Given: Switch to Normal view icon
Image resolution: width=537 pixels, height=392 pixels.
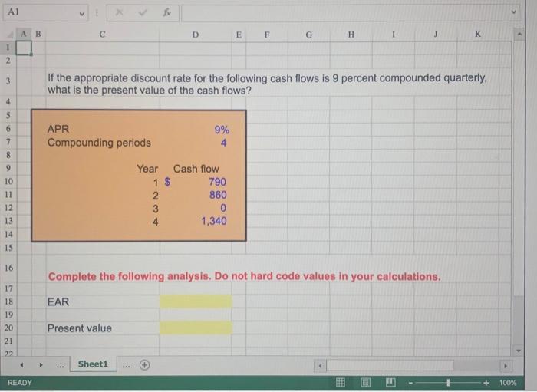Looking at the screenshot, I should [x=341, y=382].
